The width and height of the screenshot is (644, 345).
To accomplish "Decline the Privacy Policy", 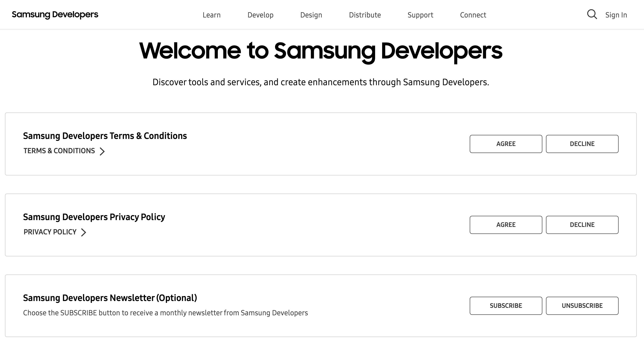I will pyautogui.click(x=582, y=225).
